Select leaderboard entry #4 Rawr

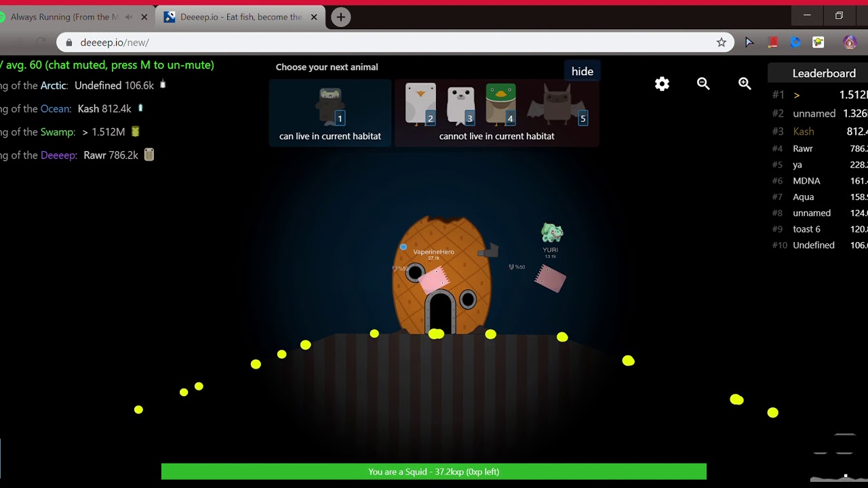(820, 148)
